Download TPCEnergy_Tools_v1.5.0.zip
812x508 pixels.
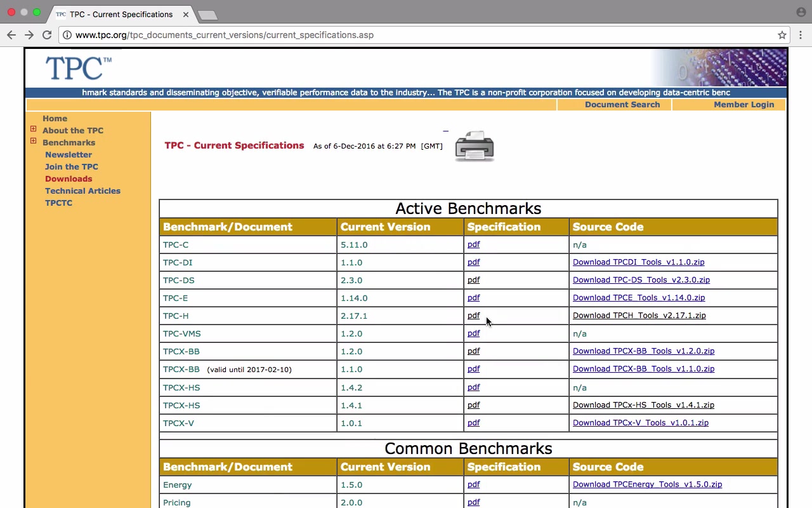(647, 485)
